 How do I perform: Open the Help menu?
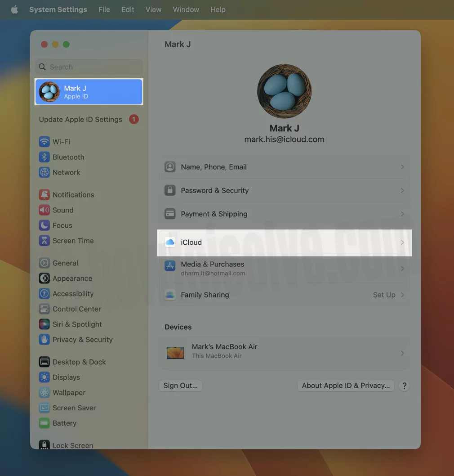[218, 10]
